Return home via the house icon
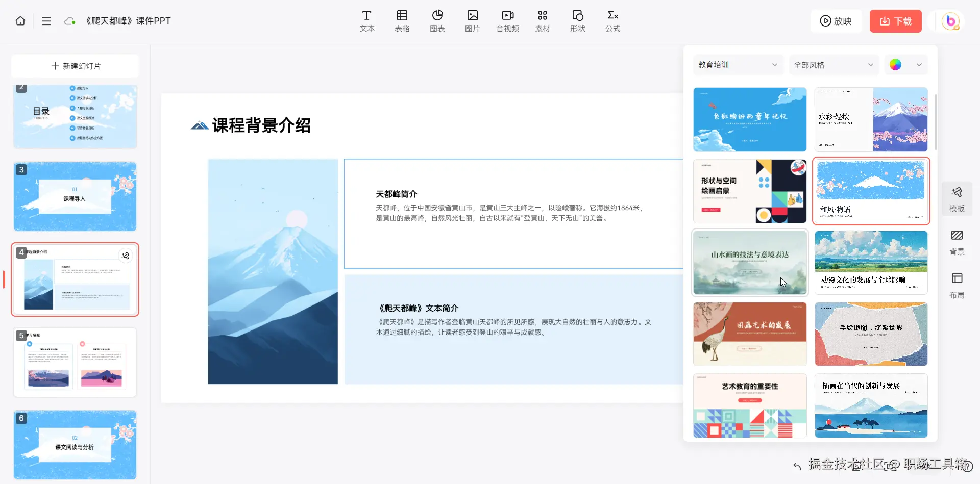Screen dimensions: 980x484 pos(20,21)
